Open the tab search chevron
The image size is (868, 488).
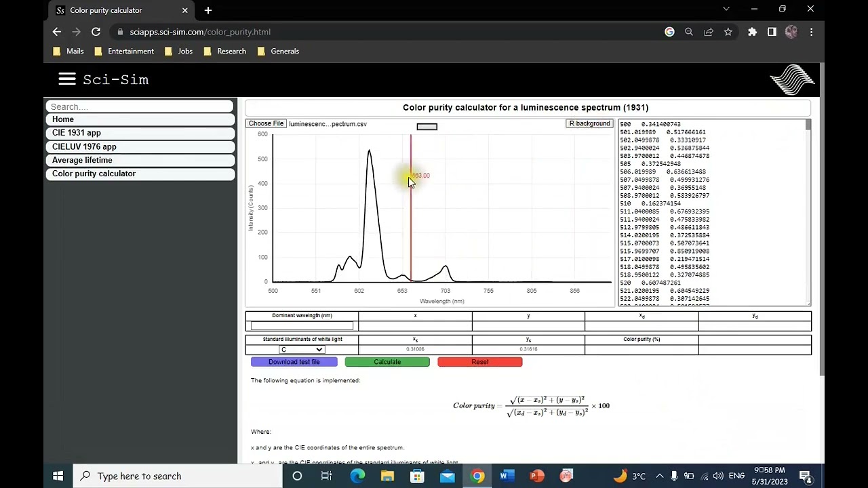(726, 9)
